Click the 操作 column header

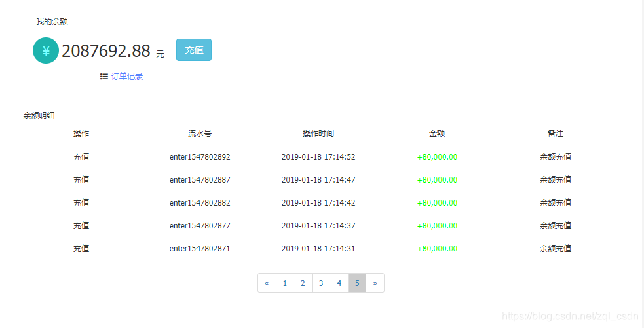(81, 134)
